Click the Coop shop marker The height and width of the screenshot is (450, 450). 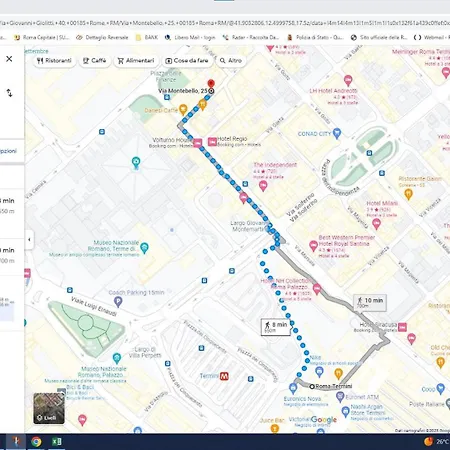click(441, 389)
